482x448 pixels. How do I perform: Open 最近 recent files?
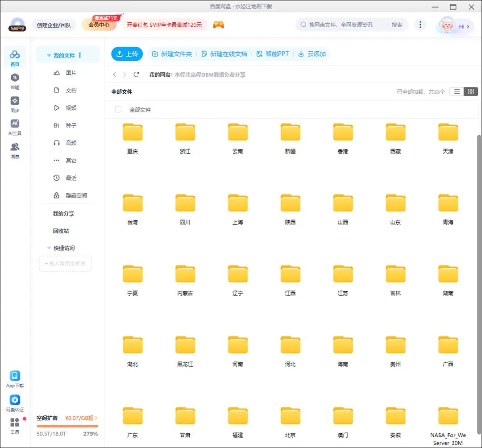pyautogui.click(x=65, y=178)
